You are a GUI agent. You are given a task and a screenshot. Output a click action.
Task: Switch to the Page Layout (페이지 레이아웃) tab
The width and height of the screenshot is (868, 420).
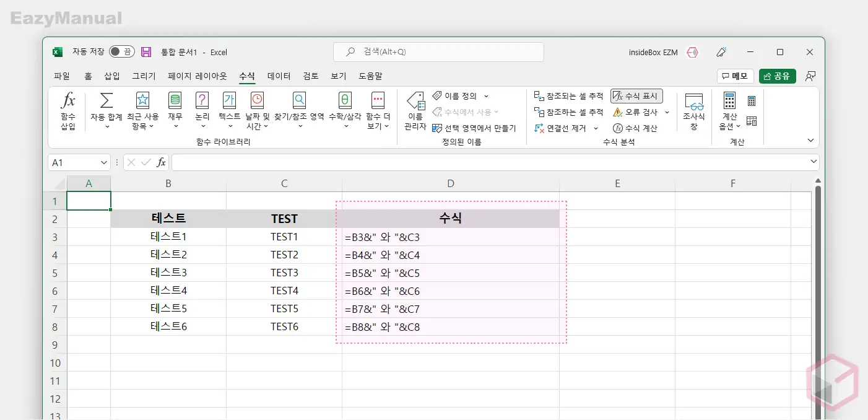click(197, 76)
